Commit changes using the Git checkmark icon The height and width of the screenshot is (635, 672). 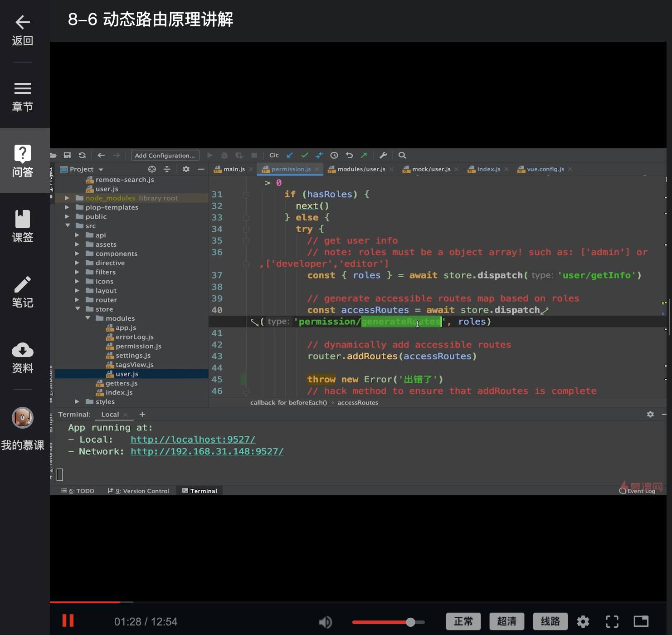(x=305, y=155)
